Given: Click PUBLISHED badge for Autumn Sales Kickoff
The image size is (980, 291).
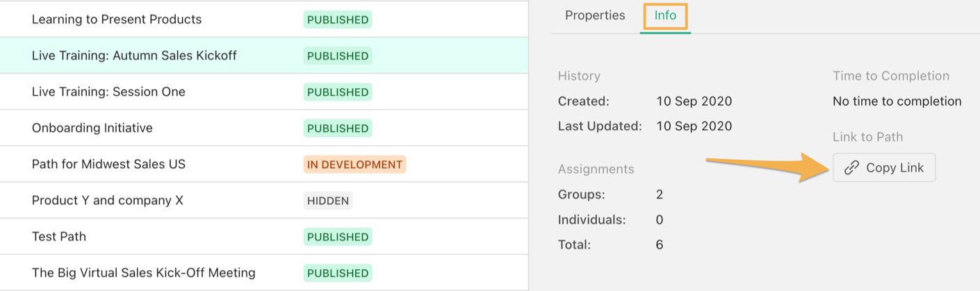Looking at the screenshot, I should click(x=338, y=56).
